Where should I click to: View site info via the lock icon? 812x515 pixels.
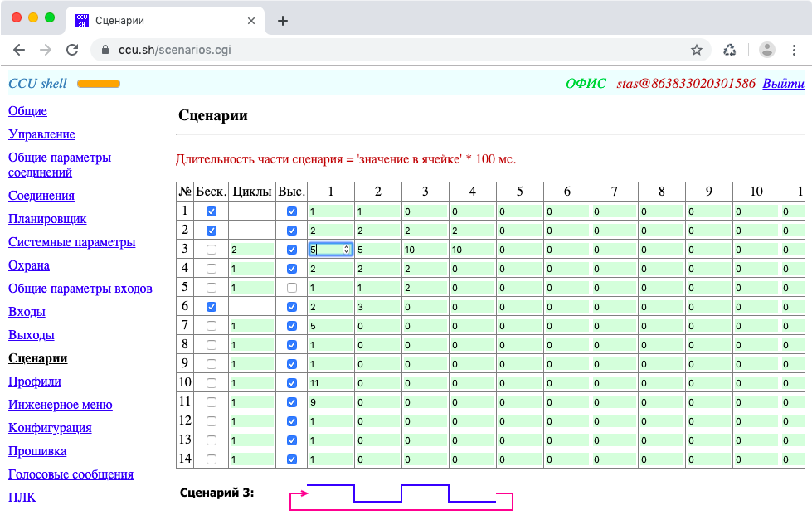tap(105, 50)
